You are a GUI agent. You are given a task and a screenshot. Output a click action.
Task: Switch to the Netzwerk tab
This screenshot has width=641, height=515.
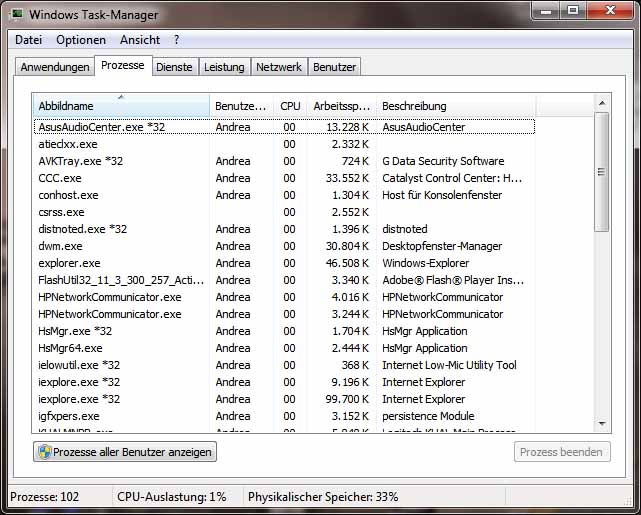pyautogui.click(x=279, y=67)
